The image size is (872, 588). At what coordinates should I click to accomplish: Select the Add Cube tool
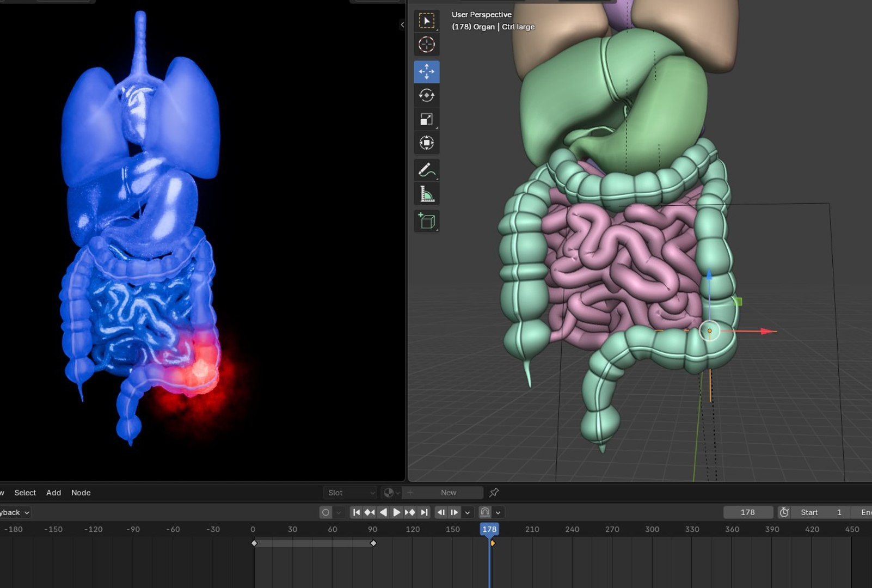(x=427, y=221)
